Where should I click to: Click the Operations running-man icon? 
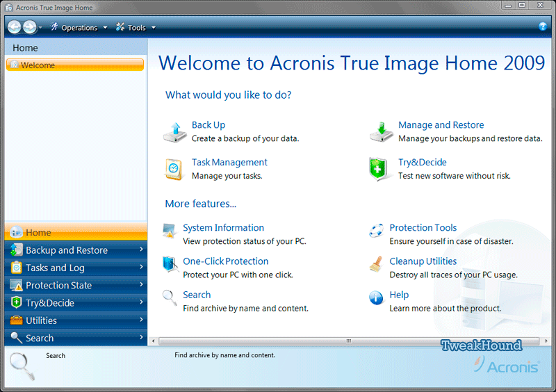coord(54,26)
